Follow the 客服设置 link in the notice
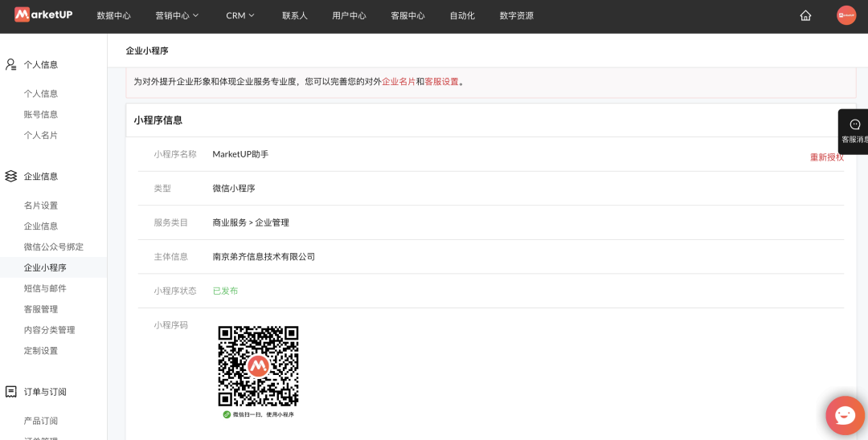This screenshot has width=868, height=440. coord(442,82)
